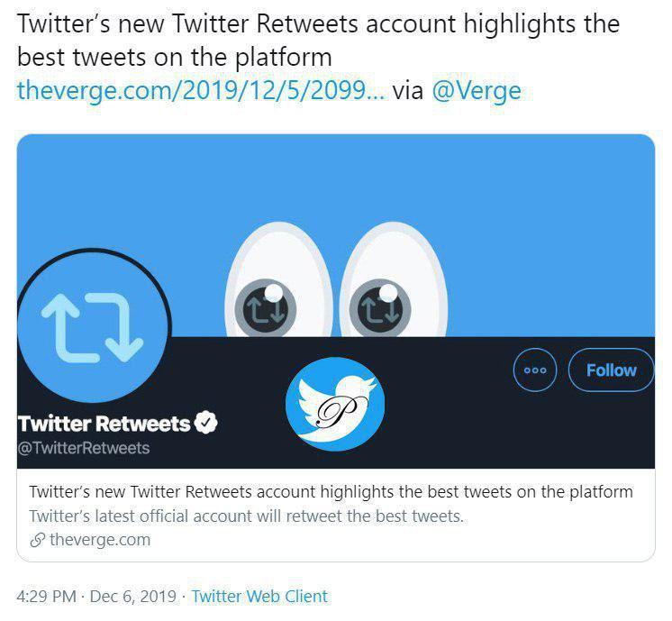Click the retweet arrows profile avatar

click(93, 326)
